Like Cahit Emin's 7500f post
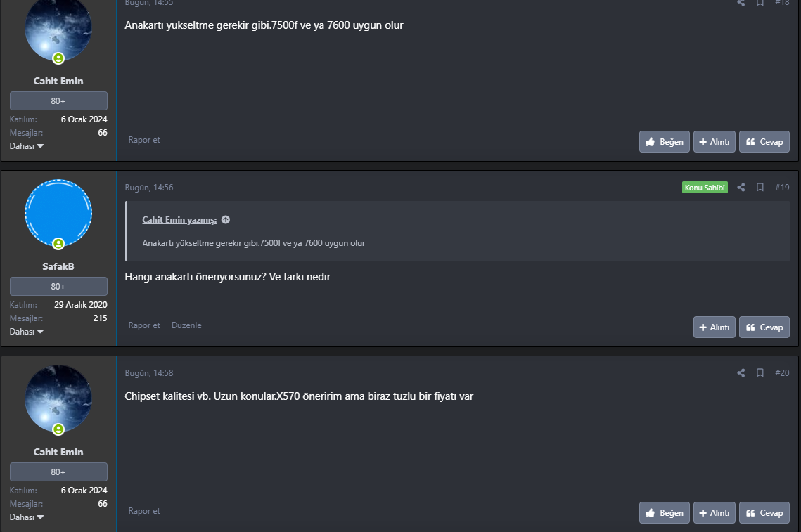 point(665,142)
